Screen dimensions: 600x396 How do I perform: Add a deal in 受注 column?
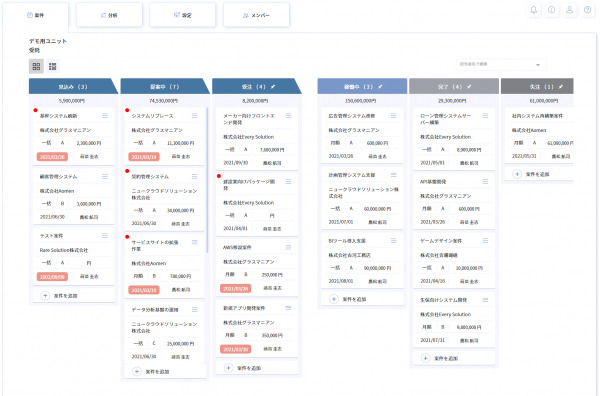[x=257, y=368]
